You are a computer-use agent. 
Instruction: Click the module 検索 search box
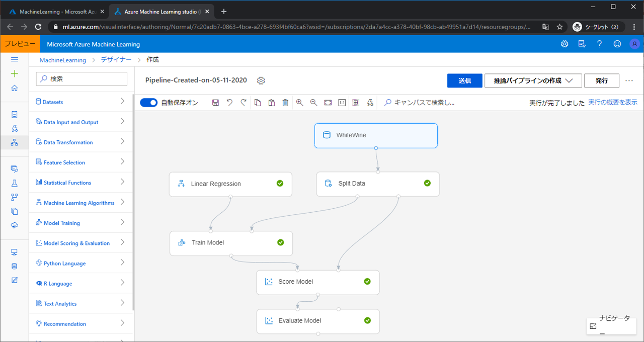(x=82, y=79)
